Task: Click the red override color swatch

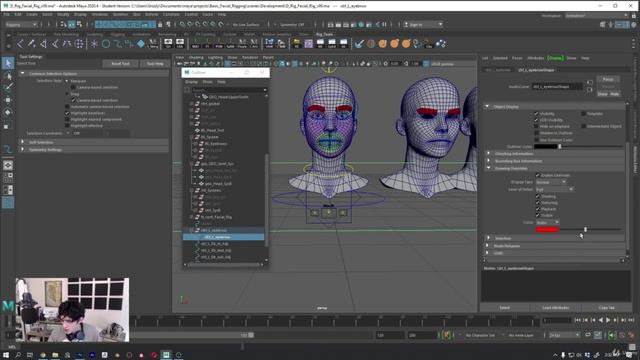Action: pyautogui.click(x=547, y=230)
